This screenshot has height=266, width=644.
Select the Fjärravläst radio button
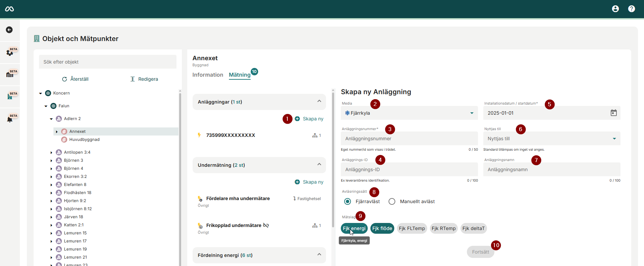pos(348,201)
